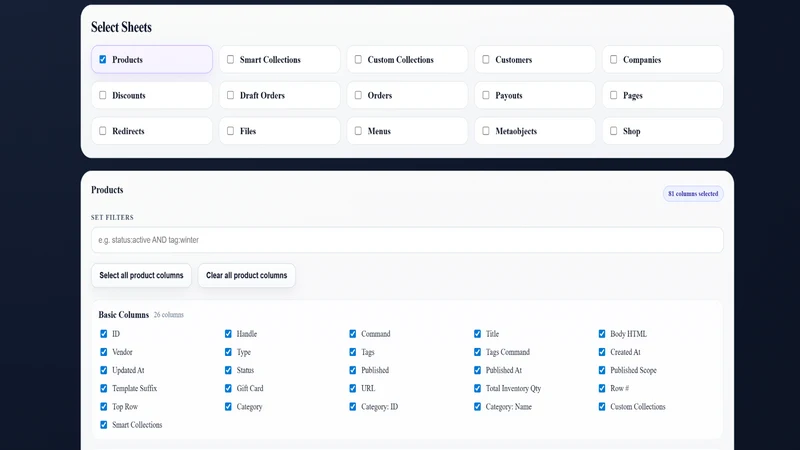Toggle the Body HTML column
The width and height of the screenshot is (800, 450).
coord(602,334)
